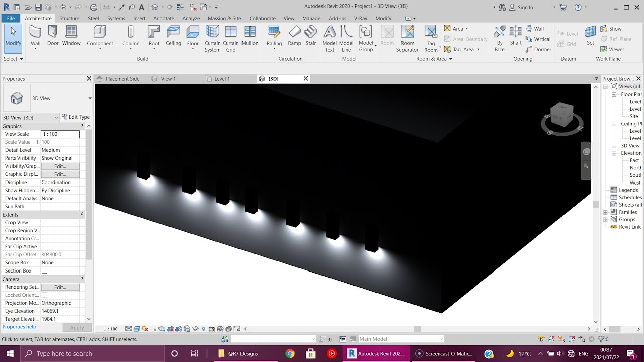Viewport: 644px width, 362px height.
Task: Select the Curtain System tool
Action: coord(212,39)
